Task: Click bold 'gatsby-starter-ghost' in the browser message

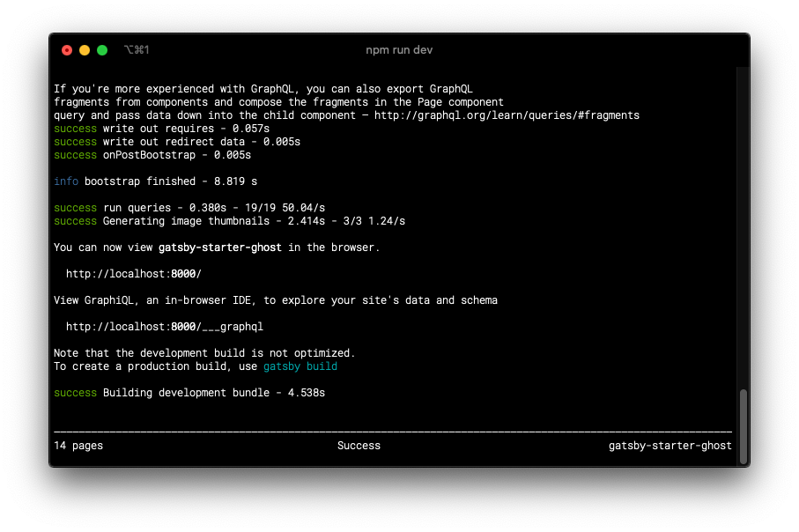Action: coord(220,248)
